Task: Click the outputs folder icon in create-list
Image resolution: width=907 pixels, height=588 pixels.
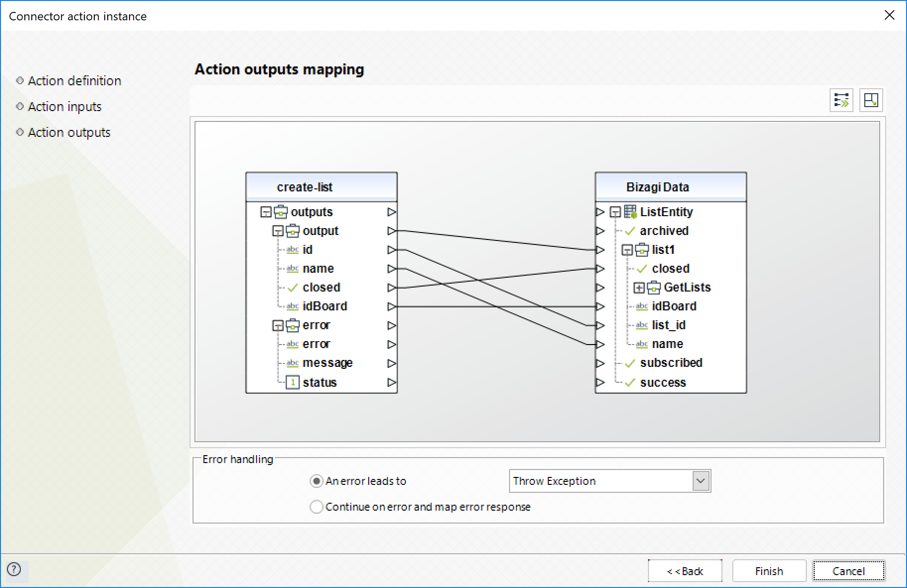Action: [x=281, y=212]
